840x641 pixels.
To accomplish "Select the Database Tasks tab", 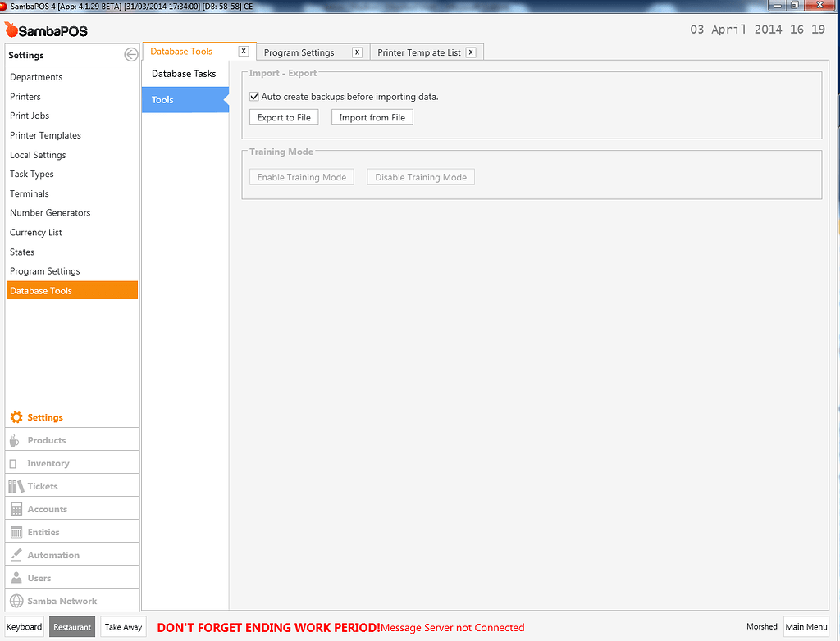I will (183, 73).
